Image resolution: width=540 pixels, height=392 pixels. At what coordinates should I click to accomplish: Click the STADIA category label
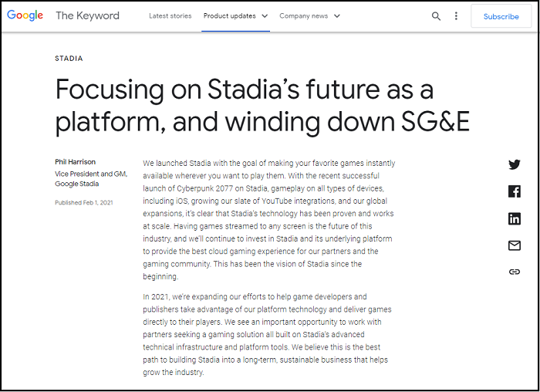[x=69, y=59]
